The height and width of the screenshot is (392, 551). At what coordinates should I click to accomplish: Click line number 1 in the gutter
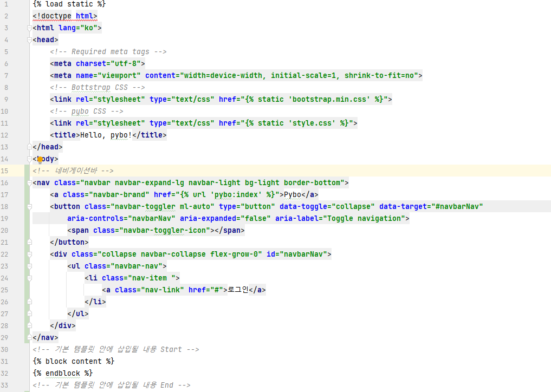coord(6,4)
